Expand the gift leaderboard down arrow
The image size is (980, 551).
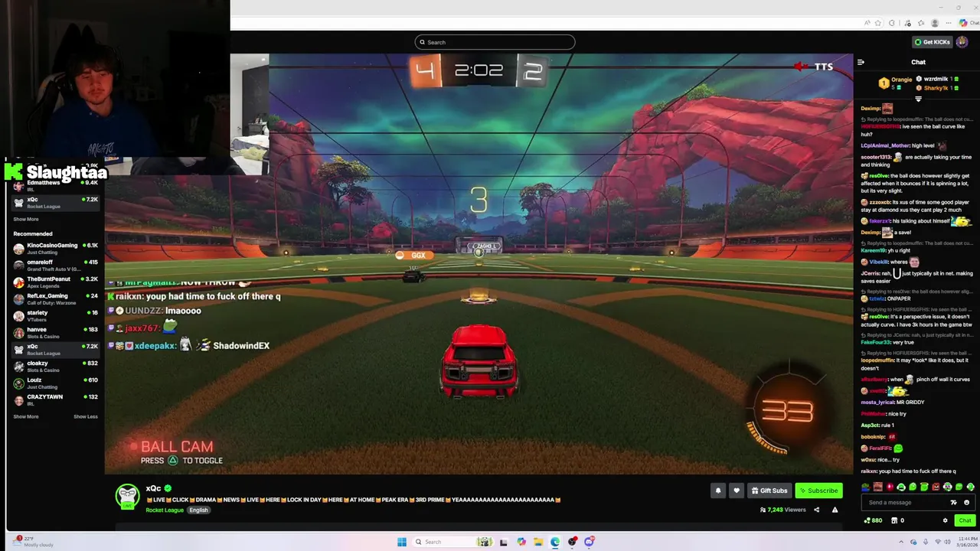[918, 99]
